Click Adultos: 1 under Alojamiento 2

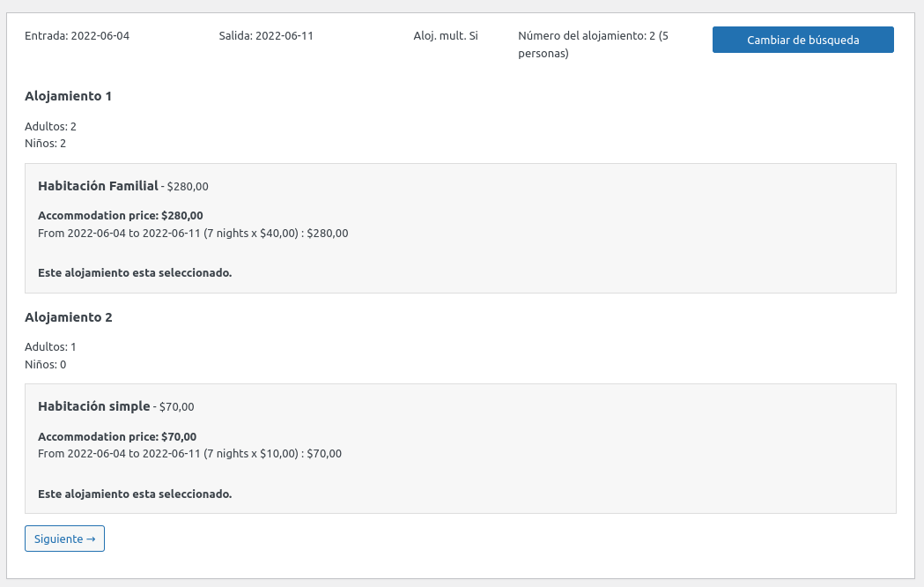click(49, 346)
